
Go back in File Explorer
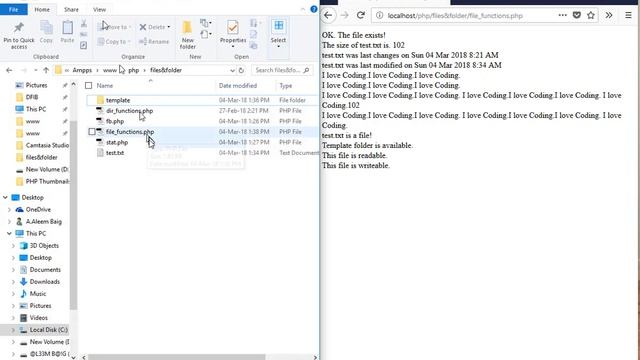tap(9, 70)
